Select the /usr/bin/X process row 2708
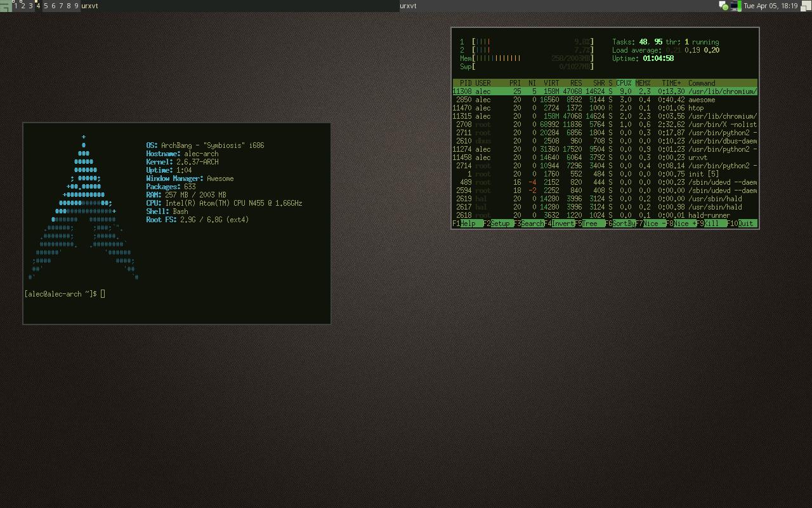 (605, 124)
